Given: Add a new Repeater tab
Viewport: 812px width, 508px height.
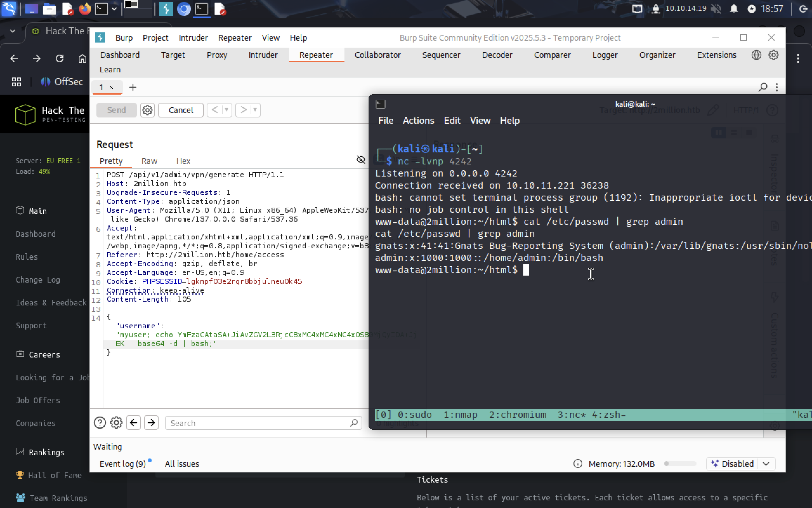Looking at the screenshot, I should (133, 87).
